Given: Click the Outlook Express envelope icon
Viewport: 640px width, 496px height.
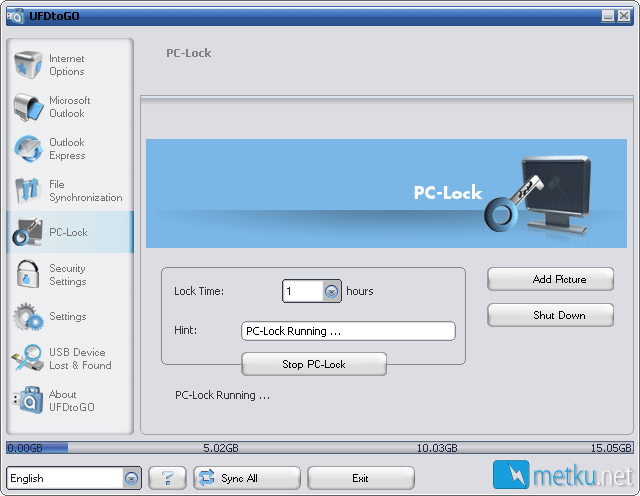Looking at the screenshot, I should (x=28, y=149).
